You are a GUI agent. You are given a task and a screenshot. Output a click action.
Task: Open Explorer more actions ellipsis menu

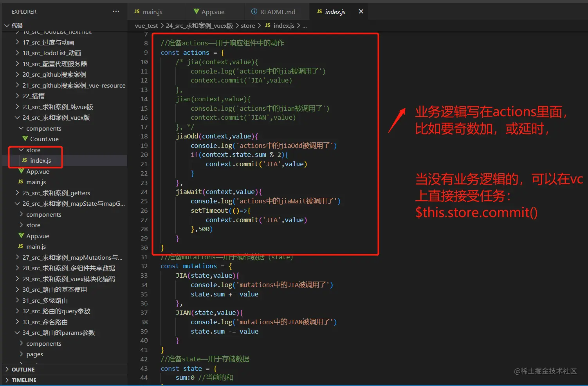click(116, 12)
